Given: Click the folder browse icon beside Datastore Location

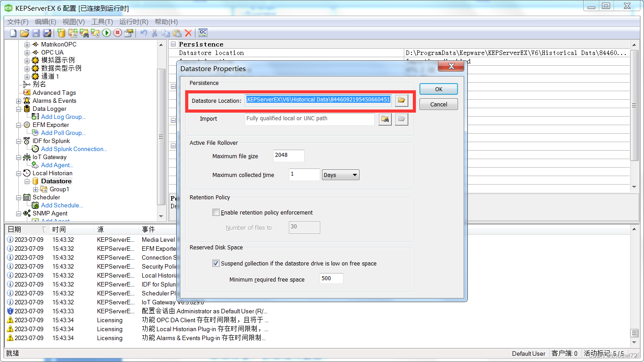Looking at the screenshot, I should click(x=402, y=100).
